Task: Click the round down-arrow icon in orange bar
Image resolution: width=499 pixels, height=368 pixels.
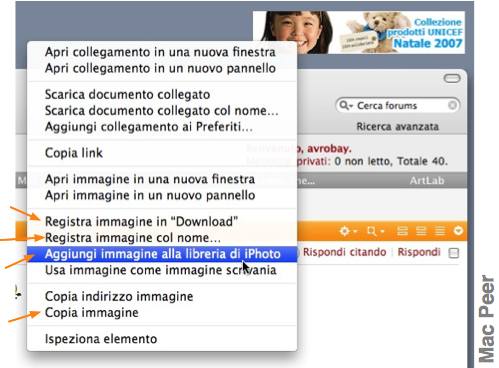Action: (458, 230)
